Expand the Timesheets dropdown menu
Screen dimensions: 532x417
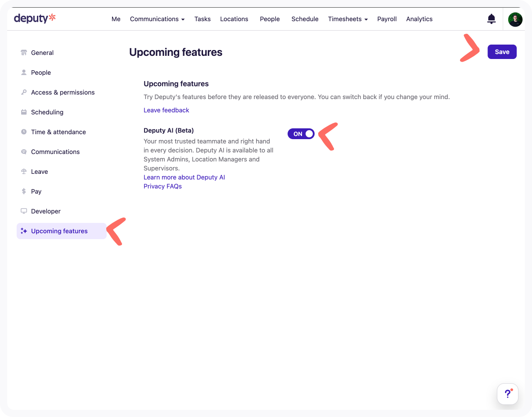347,19
